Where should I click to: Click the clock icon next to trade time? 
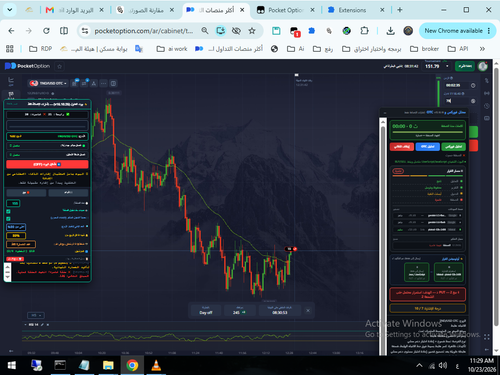click(473, 85)
